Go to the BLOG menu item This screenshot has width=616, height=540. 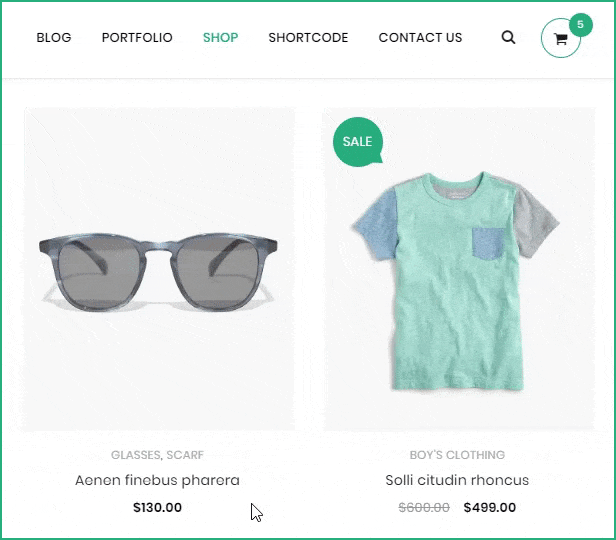(x=54, y=38)
